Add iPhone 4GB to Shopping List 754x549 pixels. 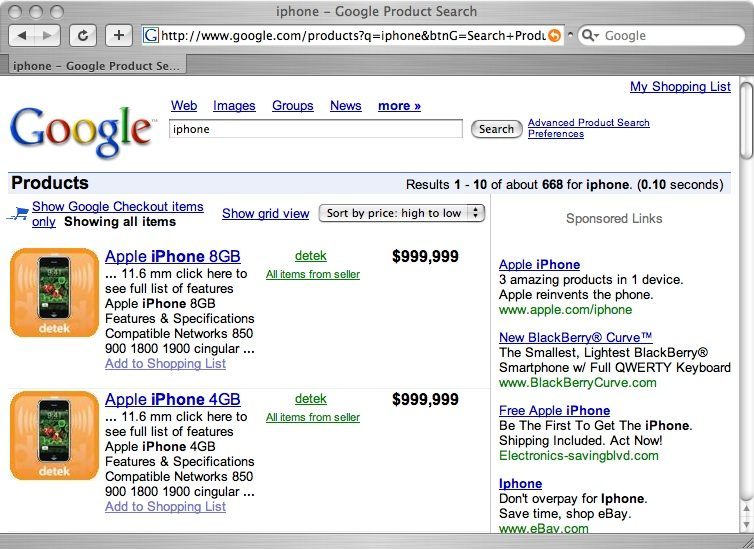pyautogui.click(x=165, y=506)
